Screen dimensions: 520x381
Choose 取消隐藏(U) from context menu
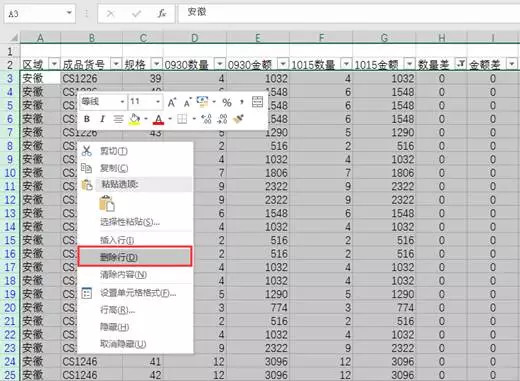pos(135,344)
